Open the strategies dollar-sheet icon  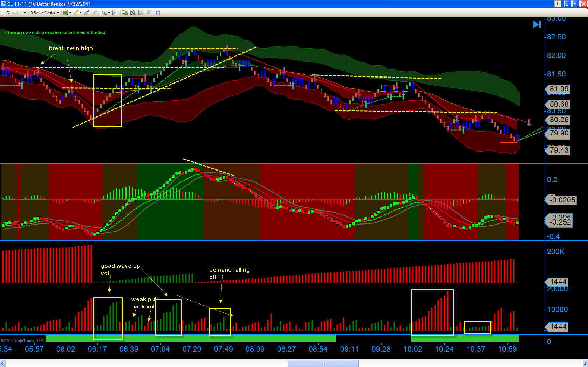pos(149,13)
